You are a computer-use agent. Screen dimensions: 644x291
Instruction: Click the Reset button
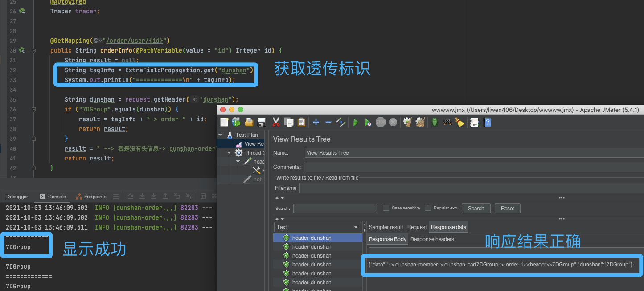point(507,208)
